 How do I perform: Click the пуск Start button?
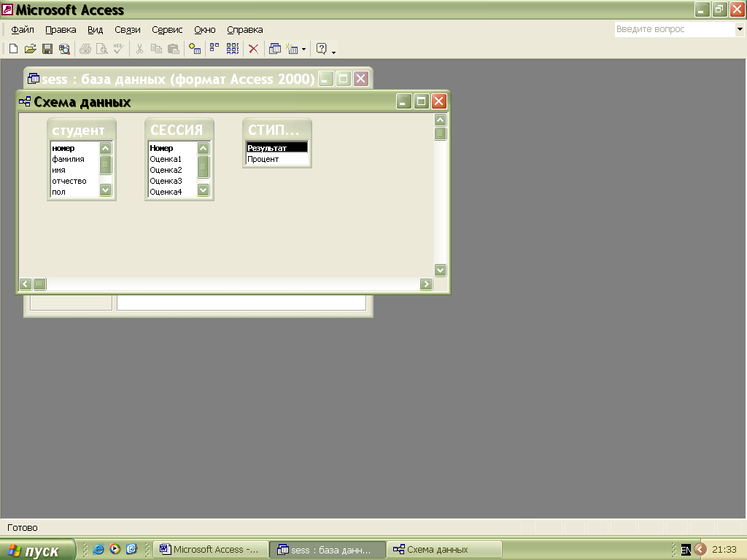pos(37,550)
